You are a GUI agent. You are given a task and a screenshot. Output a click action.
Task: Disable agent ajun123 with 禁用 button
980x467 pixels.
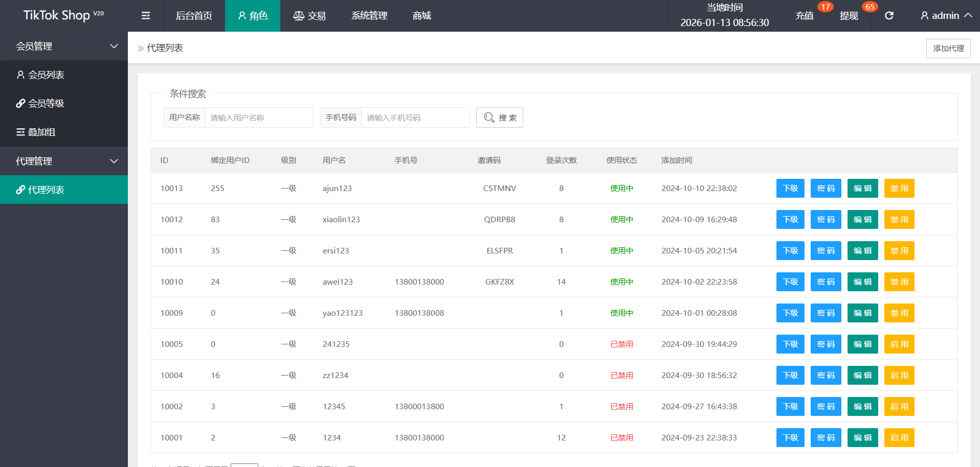(899, 189)
